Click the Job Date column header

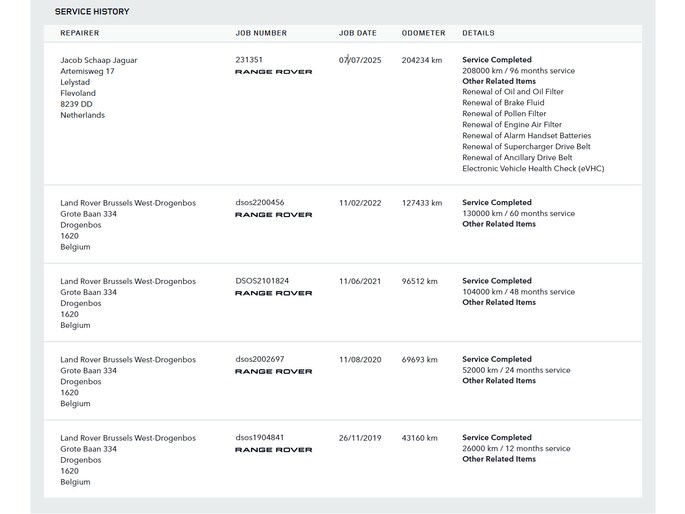[358, 33]
